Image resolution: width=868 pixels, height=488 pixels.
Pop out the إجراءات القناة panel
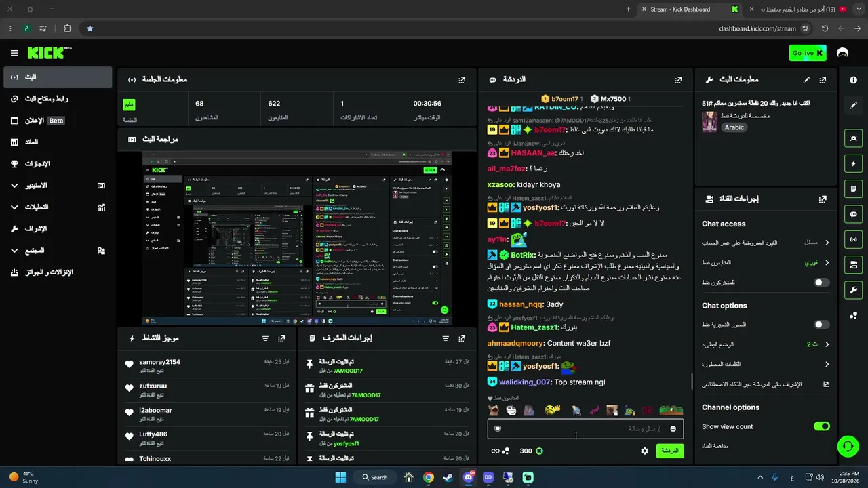[823, 199]
